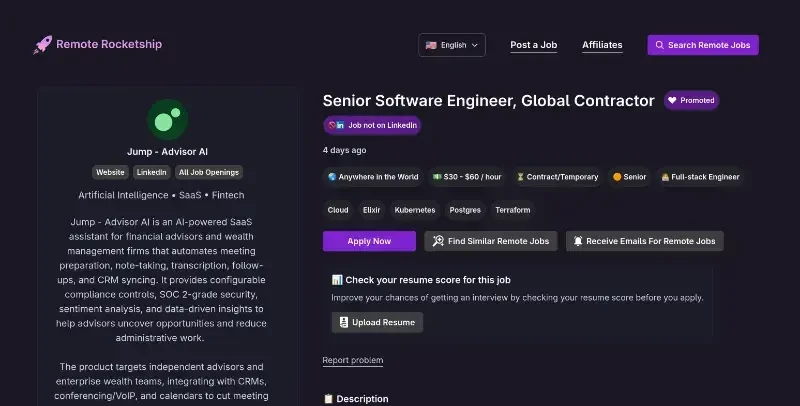Click the Kubernetes skill tag
This screenshot has height=406, width=800.
[x=415, y=210]
